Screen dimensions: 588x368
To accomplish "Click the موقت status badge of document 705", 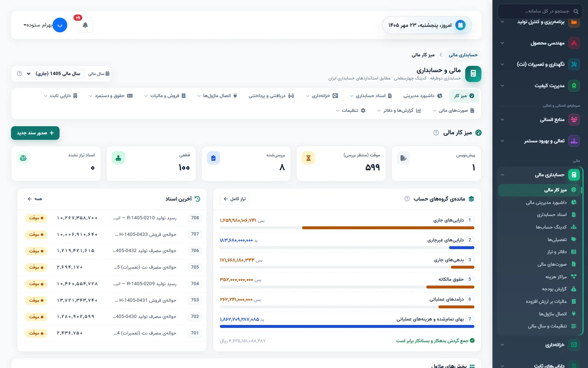I will point(36,267).
